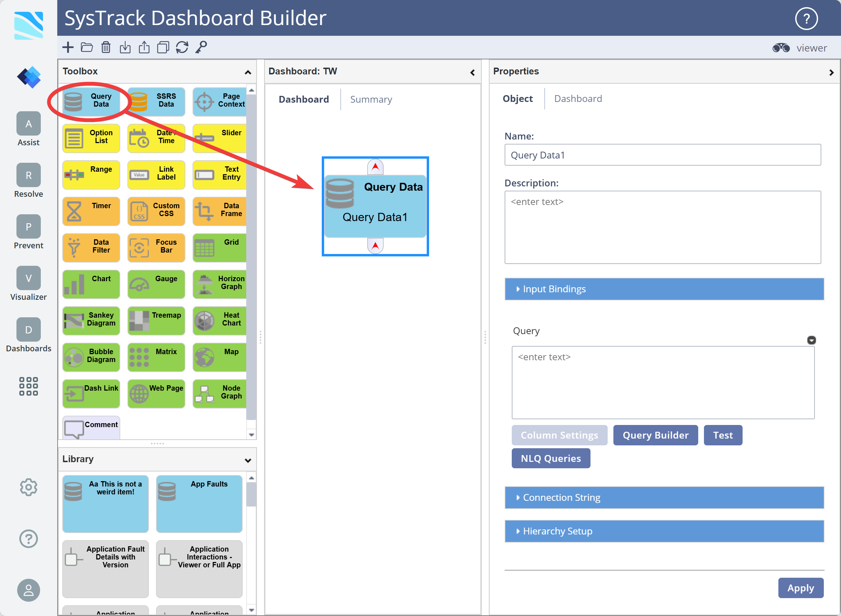
Task: Toggle the viewer mode binoculars
Action: pos(781,48)
